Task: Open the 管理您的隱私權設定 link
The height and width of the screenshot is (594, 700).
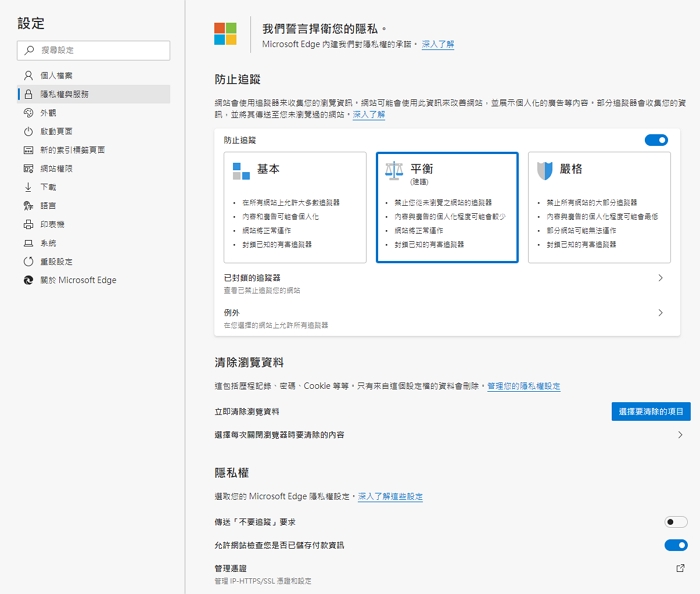Action: point(524,386)
